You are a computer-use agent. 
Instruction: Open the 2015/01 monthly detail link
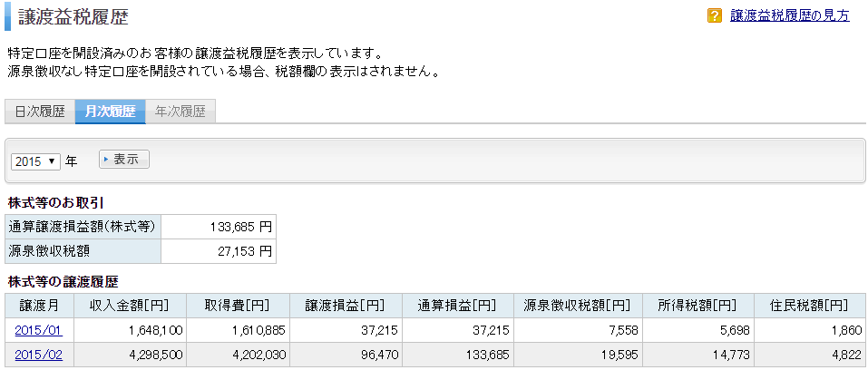point(39,331)
